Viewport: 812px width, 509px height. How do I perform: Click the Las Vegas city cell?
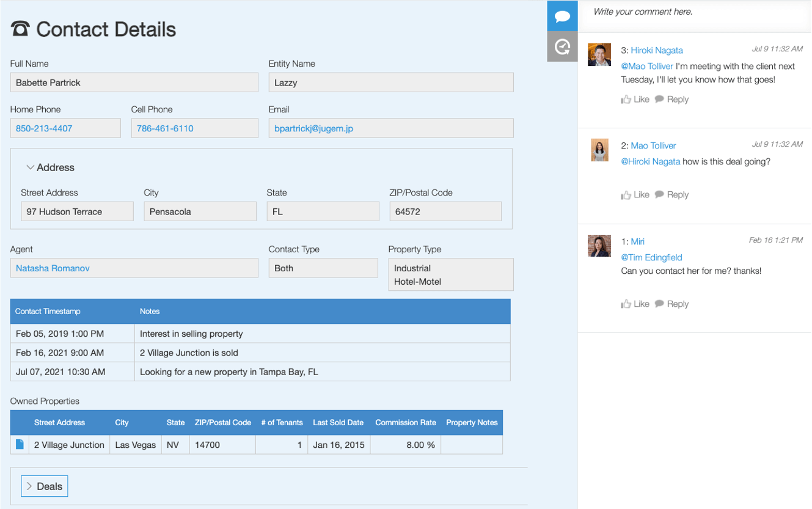coord(136,445)
